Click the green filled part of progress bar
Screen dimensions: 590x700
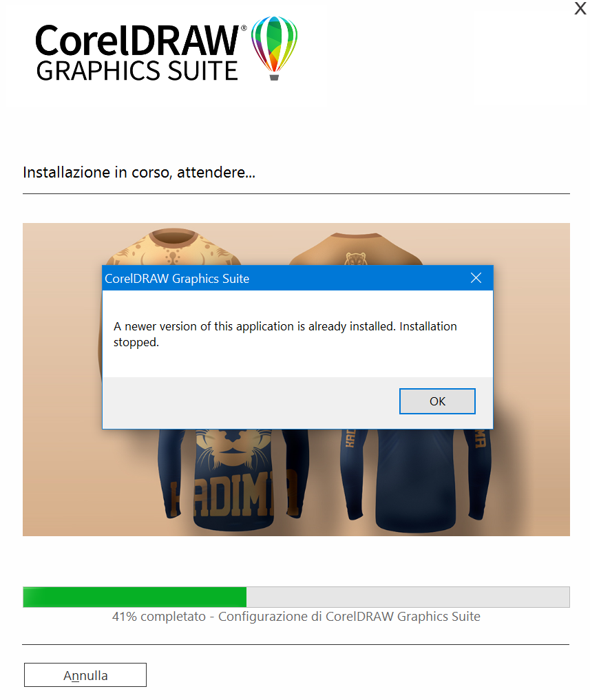[134, 597]
